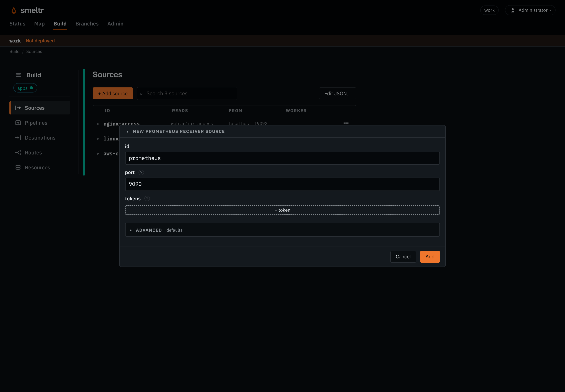Open Destinations in the sidebar
This screenshot has height=392, width=565.
[40, 138]
